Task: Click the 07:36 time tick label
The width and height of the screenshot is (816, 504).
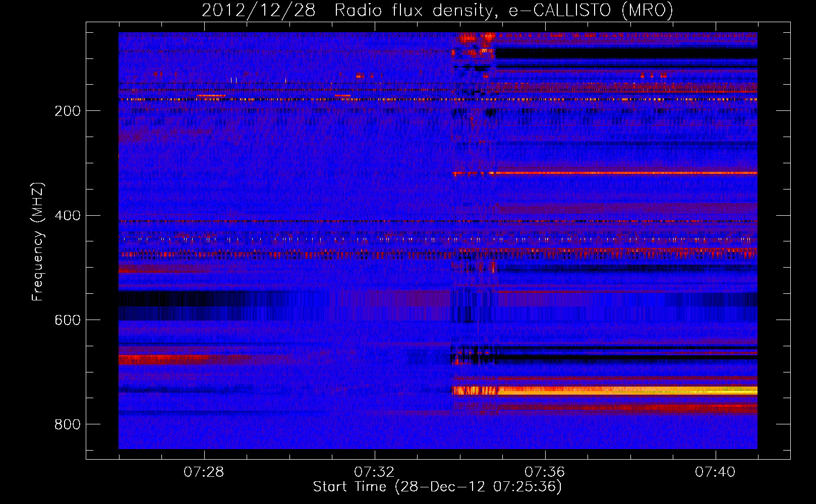Action: tap(545, 472)
